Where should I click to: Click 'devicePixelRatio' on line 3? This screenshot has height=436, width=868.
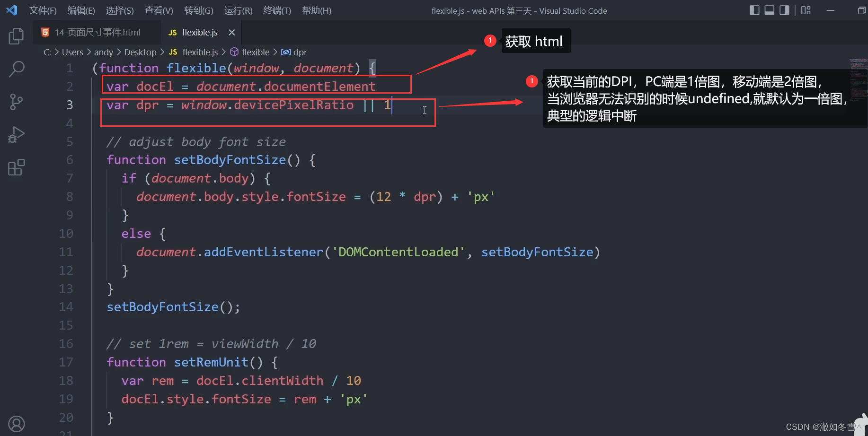click(x=293, y=105)
